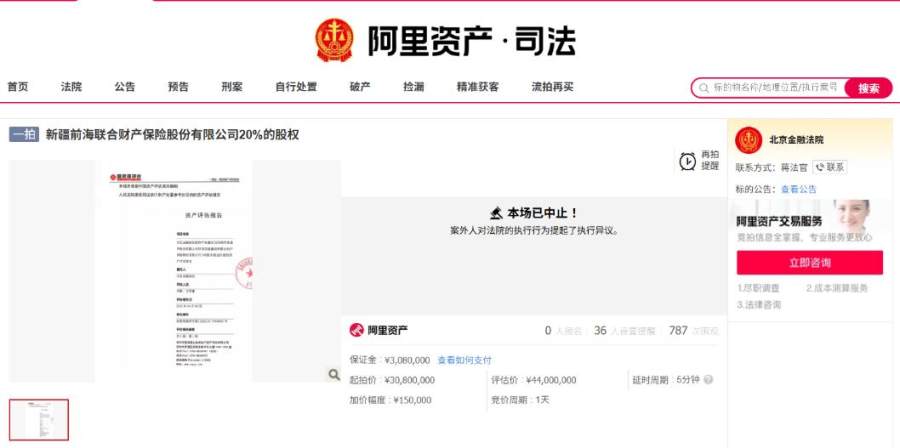
Task: Click the 再拍提醒 reminder text
Action: [710, 161]
